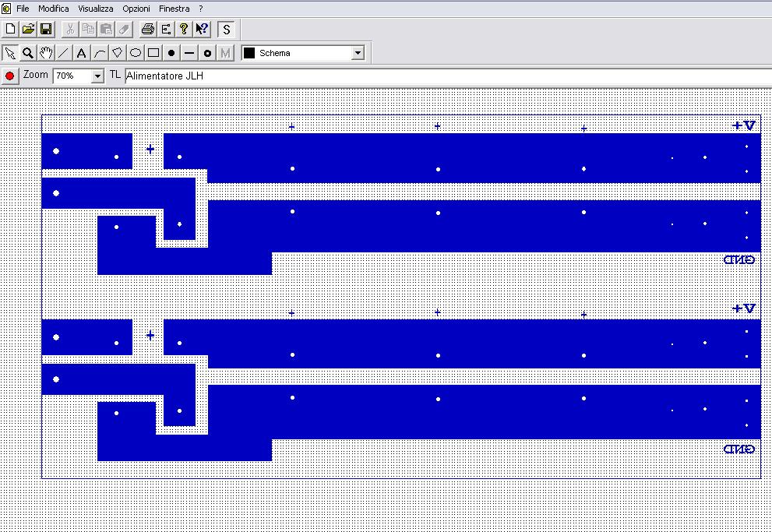Click the upper mirrored +V label
The image size is (772, 532).
pos(743,125)
